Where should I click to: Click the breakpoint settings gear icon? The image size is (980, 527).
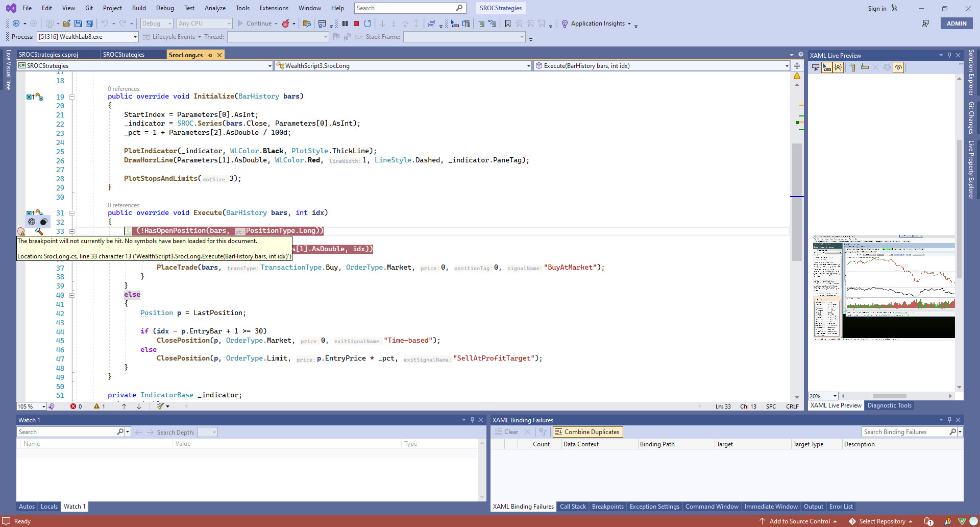32,222
